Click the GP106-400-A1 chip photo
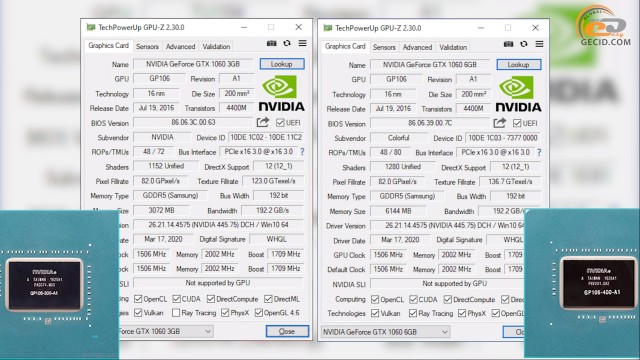This screenshot has height=360, width=640. click(582, 284)
